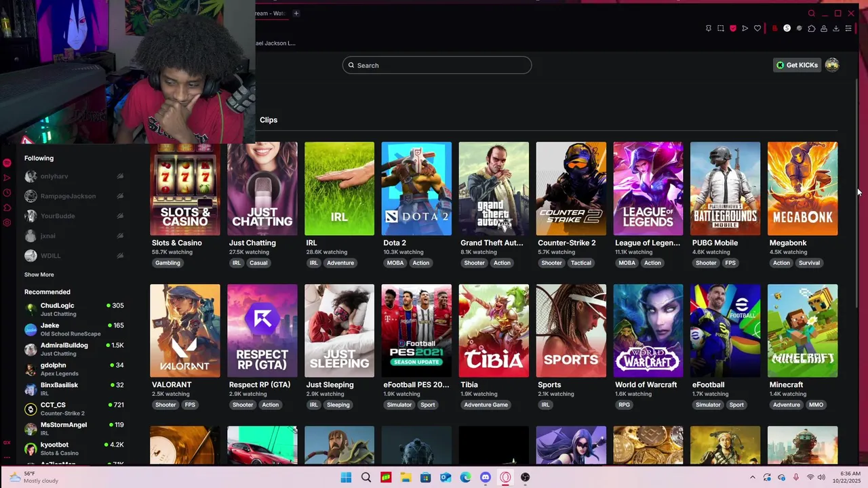Open the player icon in Opera sidebar
This screenshot has height=488, width=868.
coord(7,178)
